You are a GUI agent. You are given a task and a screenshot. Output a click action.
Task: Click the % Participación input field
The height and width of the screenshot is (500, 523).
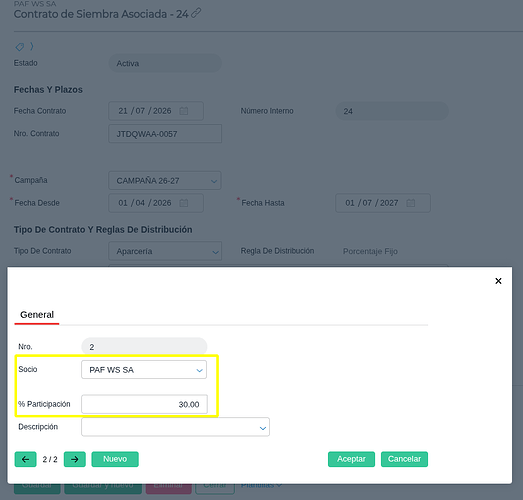[x=144, y=404]
